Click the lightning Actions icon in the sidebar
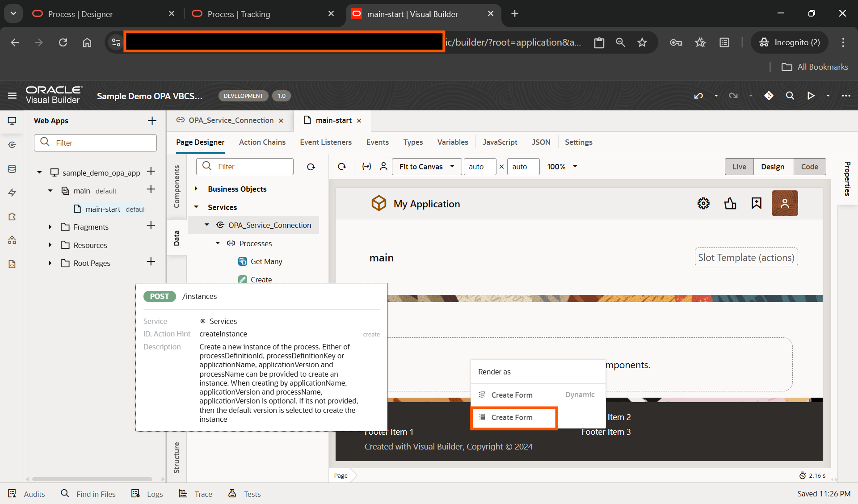This screenshot has width=858, height=504. 12,193
